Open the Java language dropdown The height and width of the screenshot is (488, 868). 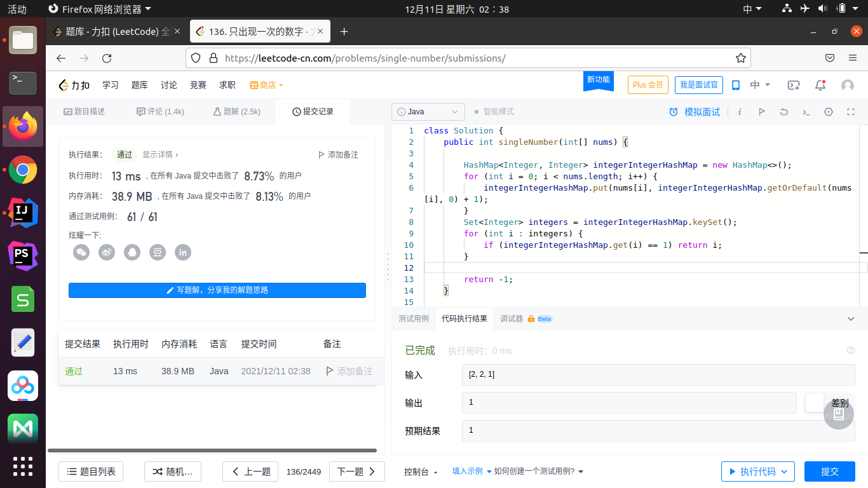click(x=428, y=112)
